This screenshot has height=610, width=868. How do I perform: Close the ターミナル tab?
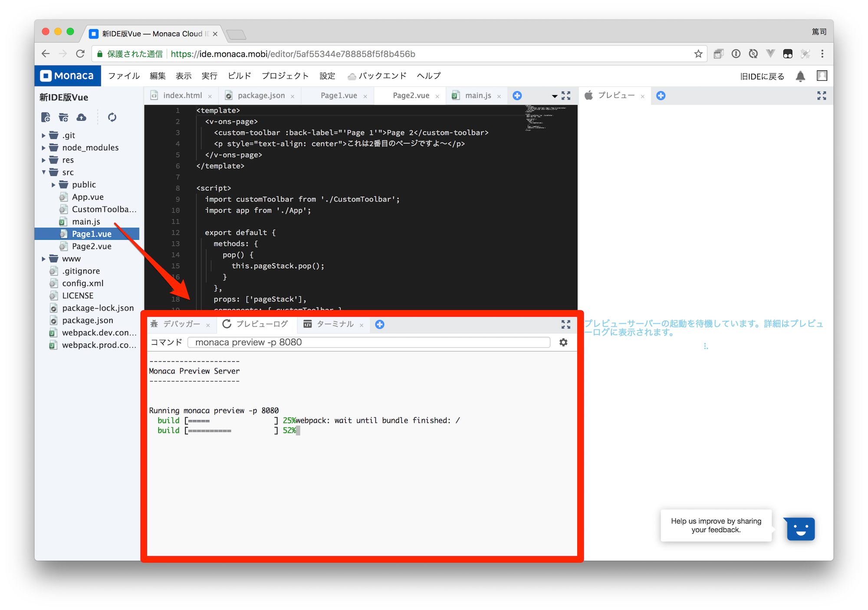[x=361, y=325]
